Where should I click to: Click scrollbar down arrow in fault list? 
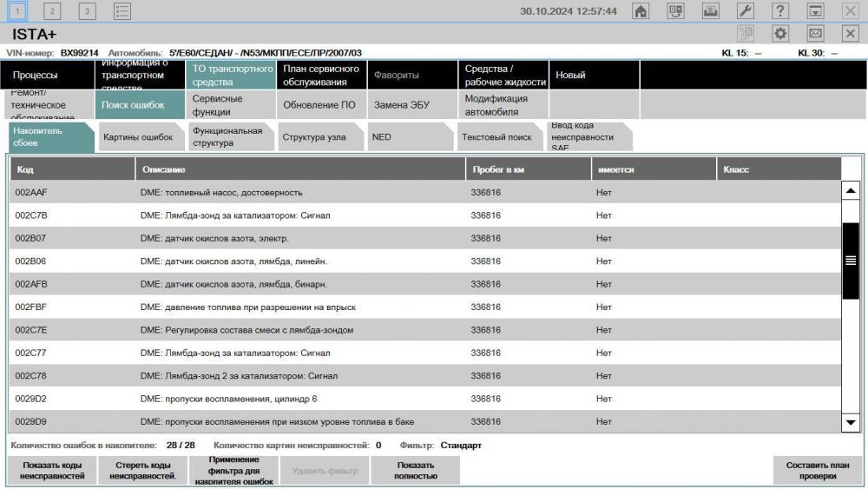point(851,422)
